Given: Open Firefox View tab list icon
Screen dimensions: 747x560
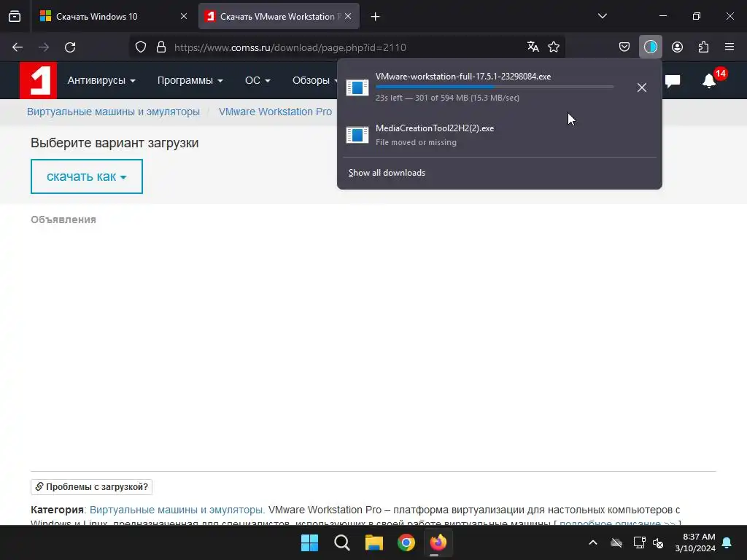Looking at the screenshot, I should (x=15, y=16).
